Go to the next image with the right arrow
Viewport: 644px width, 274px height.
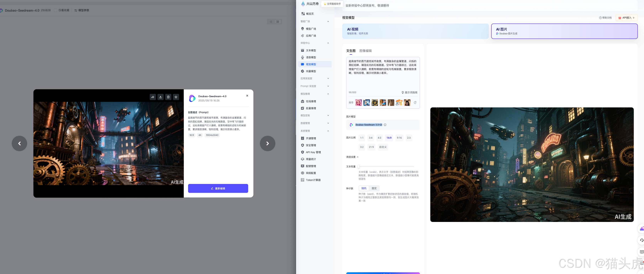267,143
